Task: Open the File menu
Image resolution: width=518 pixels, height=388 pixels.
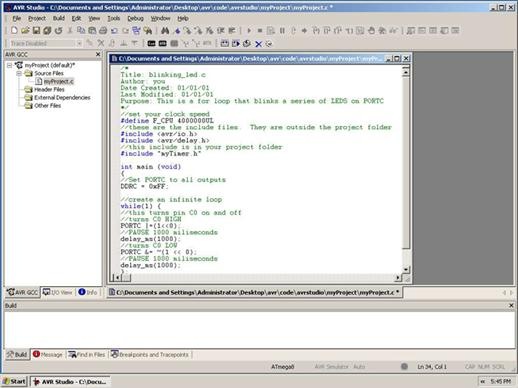Action: pyautogui.click(x=16, y=18)
